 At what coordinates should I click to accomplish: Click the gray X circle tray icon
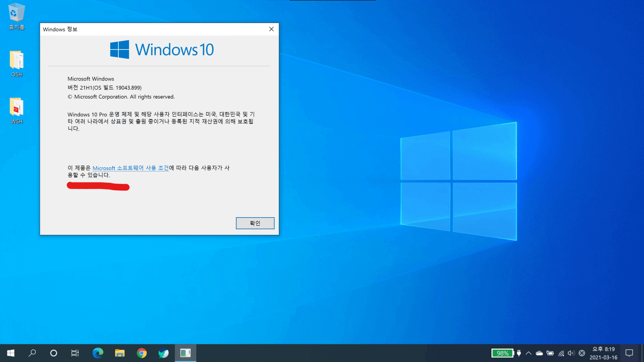click(582, 353)
